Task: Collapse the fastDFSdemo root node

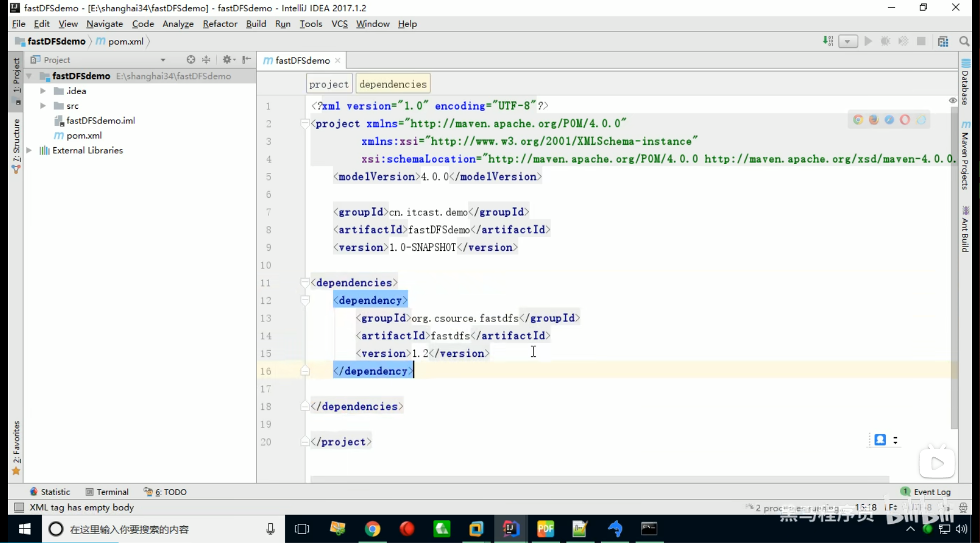Action: (x=29, y=76)
